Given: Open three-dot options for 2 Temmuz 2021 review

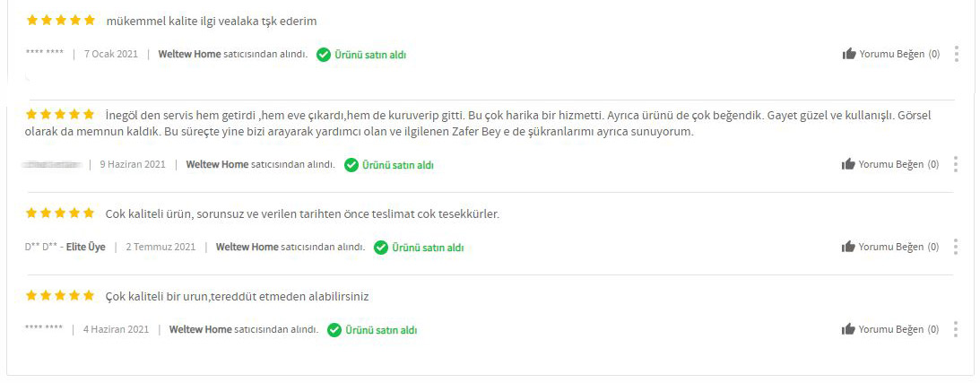Looking at the screenshot, I should pos(956,247).
